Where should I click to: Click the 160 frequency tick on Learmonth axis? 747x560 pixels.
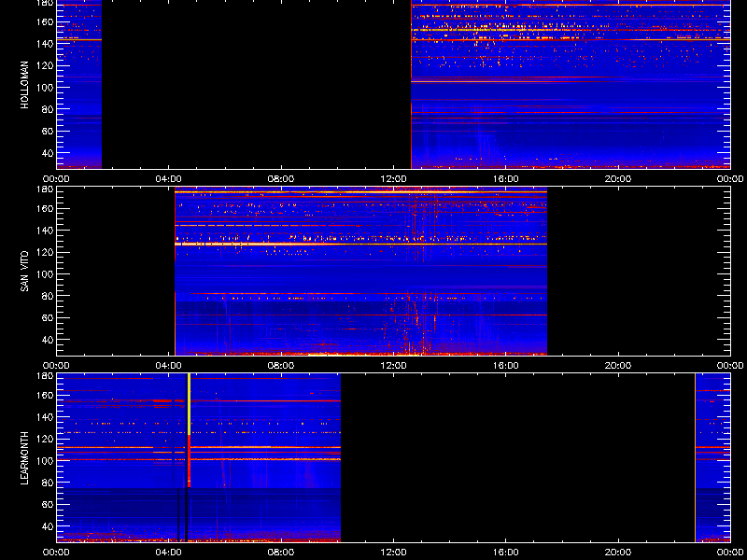tap(45, 395)
